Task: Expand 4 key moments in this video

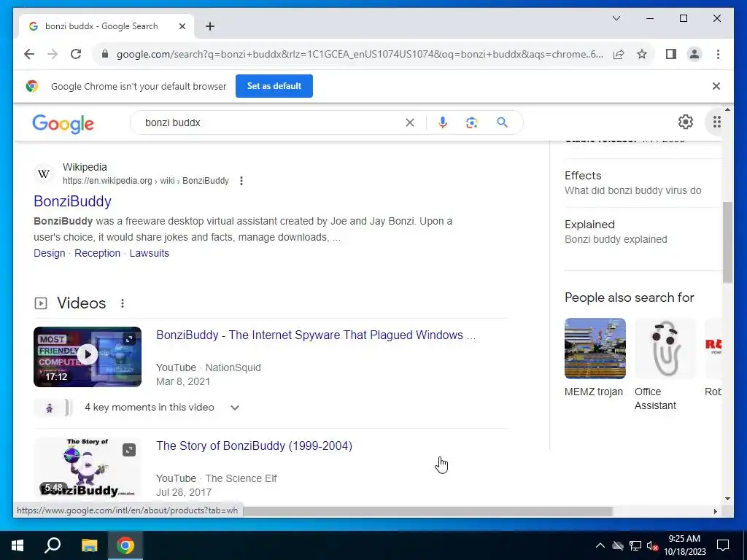Action: (161, 408)
